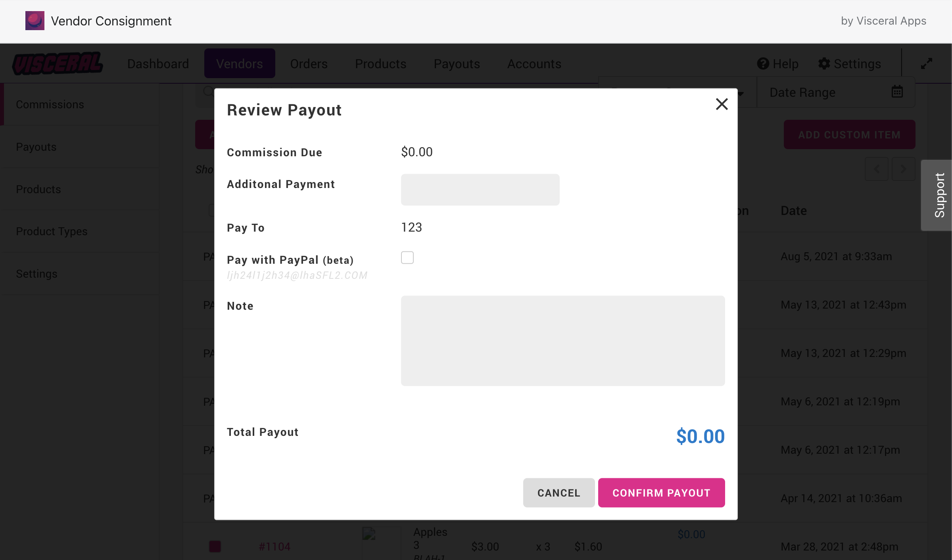Navigate to Orders tab

pos(309,63)
